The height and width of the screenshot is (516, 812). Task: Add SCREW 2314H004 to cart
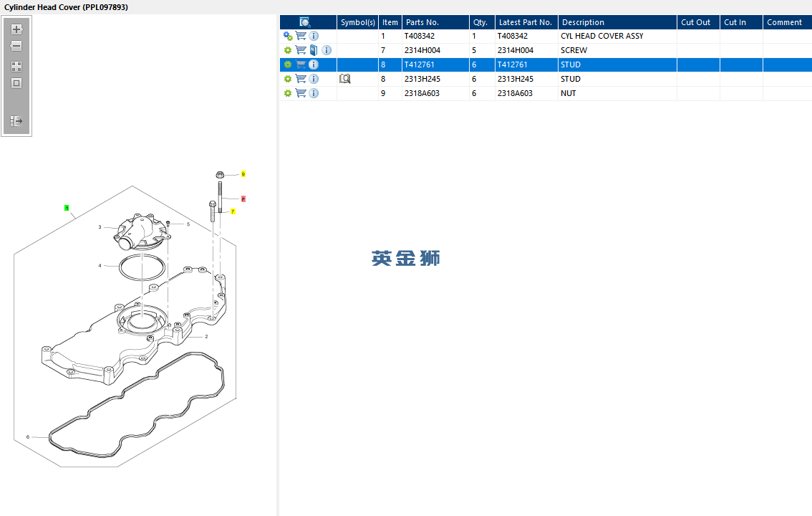point(301,50)
